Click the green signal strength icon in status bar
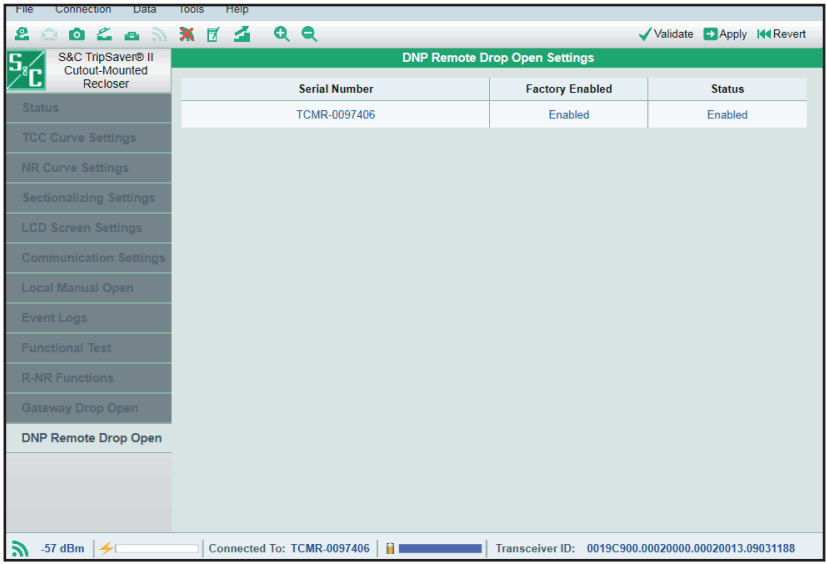This screenshot has width=827, height=564. point(20,549)
